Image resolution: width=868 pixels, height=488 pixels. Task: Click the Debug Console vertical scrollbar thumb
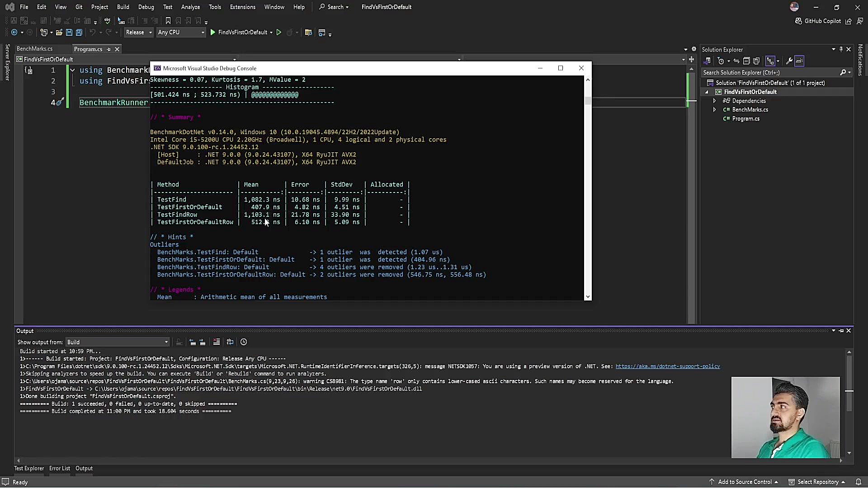(588, 101)
